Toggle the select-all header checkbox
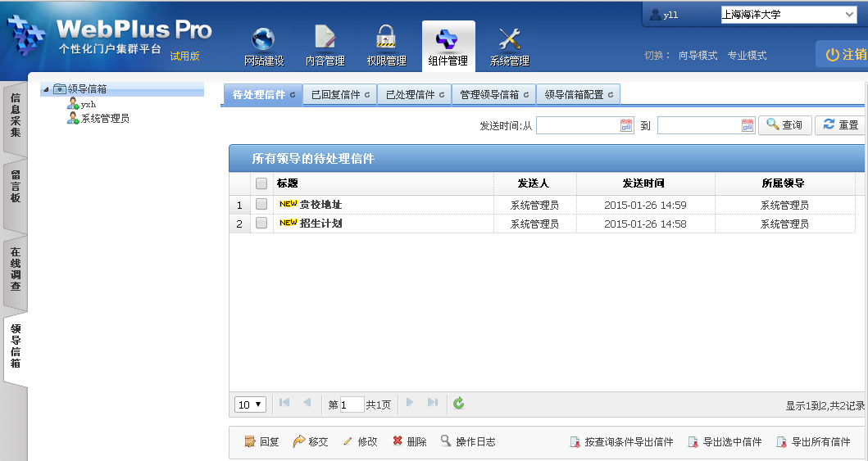Screen dimensions: 868x461 click(x=261, y=183)
